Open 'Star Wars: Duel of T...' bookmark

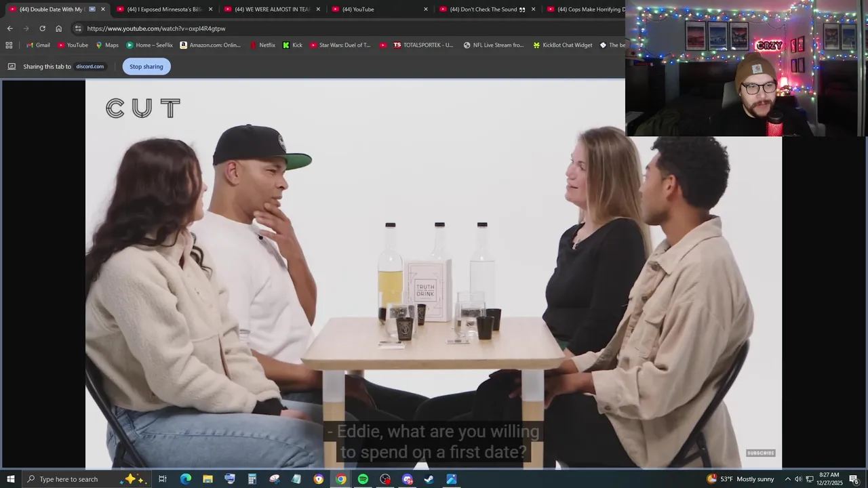tap(340, 45)
